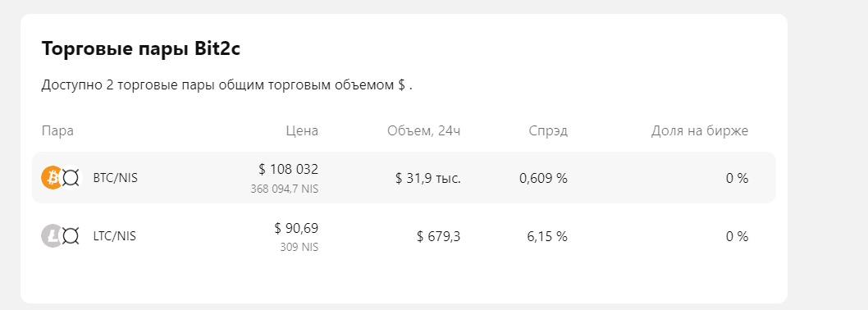Click the $ 31,9 тыс. volume value
The width and height of the screenshot is (868, 310).
428,178
